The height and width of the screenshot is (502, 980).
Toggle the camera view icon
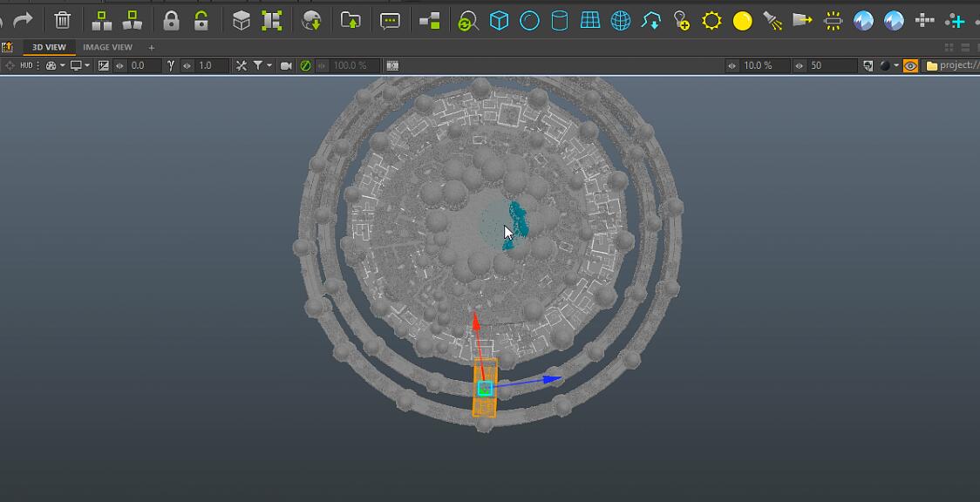pyautogui.click(x=286, y=65)
